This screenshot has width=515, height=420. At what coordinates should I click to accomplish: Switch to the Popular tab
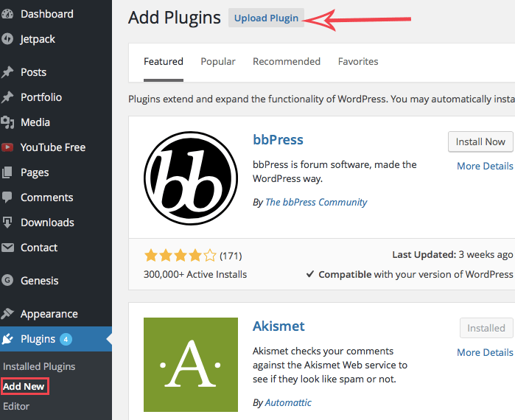click(218, 62)
